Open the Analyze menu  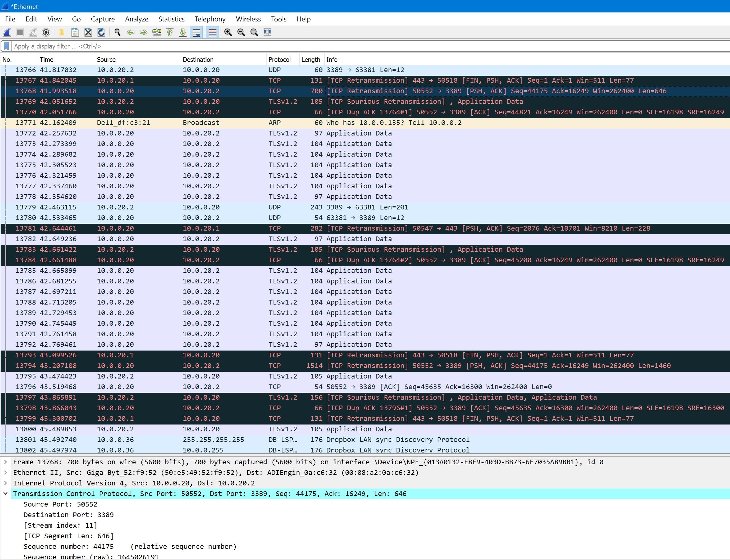[136, 19]
